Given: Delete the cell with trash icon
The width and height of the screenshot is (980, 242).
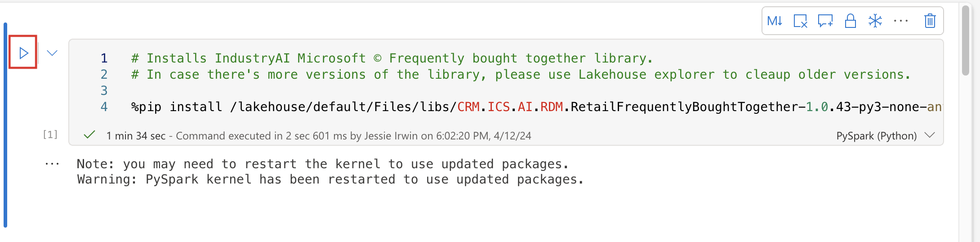Looking at the screenshot, I should (x=930, y=21).
